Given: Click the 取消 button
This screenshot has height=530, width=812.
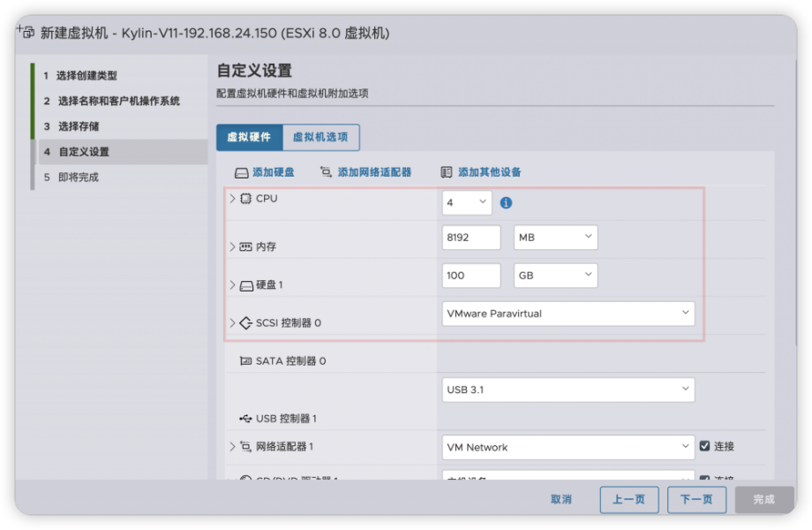Looking at the screenshot, I should coord(561,499).
